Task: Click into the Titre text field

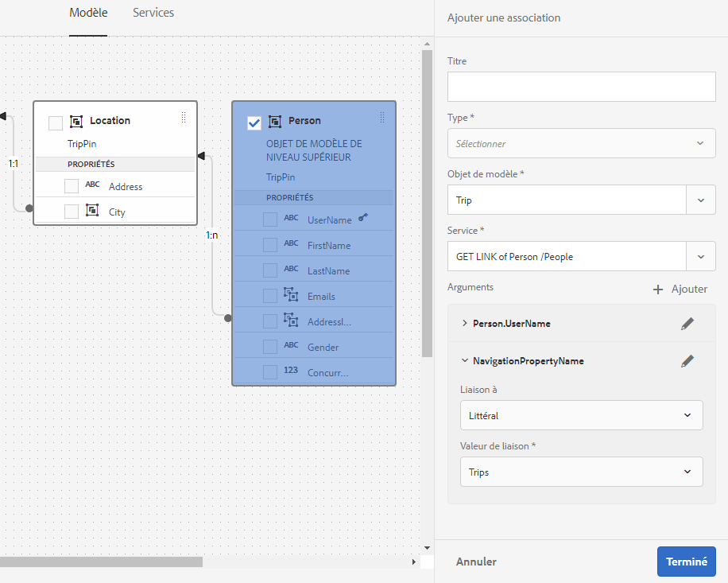Action: pyautogui.click(x=581, y=87)
